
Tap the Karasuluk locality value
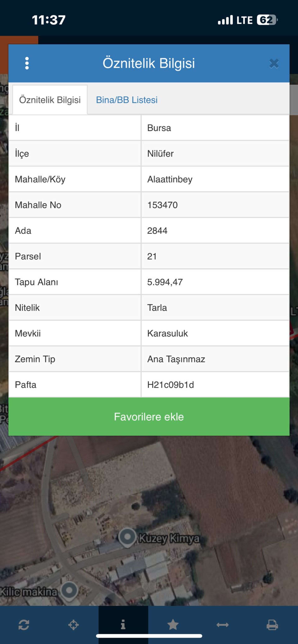pos(167,333)
